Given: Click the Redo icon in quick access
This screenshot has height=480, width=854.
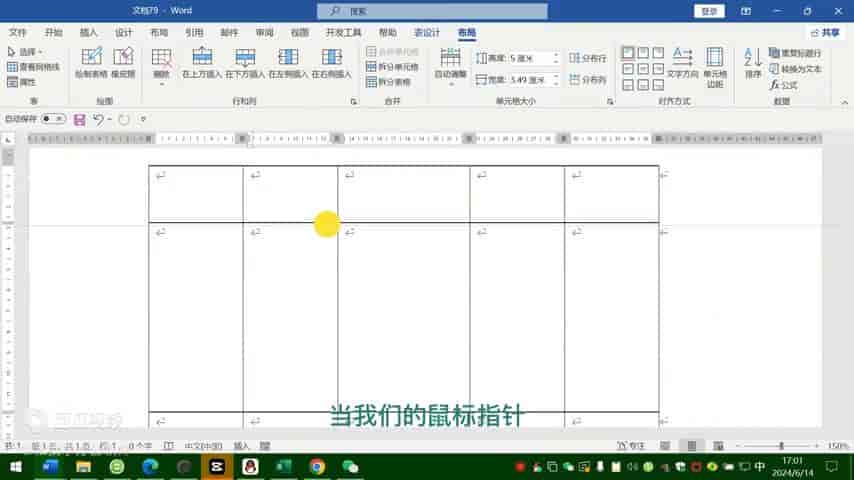Looking at the screenshot, I should 124,119.
